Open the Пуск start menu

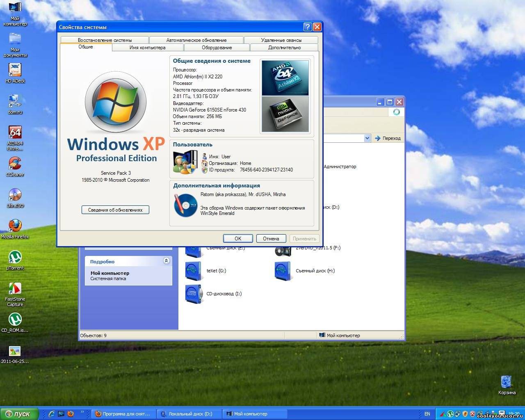[x=19, y=414]
